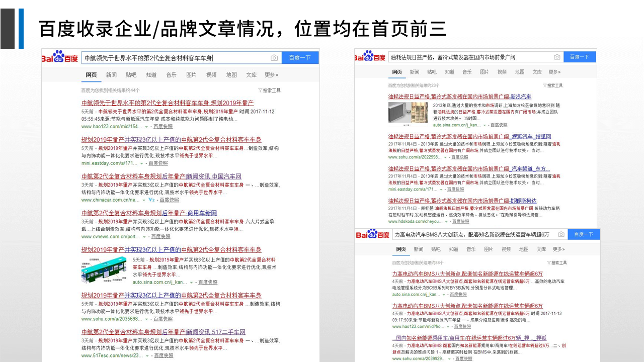This screenshot has height=362, width=644.
Task: Open result ending 517二手车网
Action: tap(164, 332)
